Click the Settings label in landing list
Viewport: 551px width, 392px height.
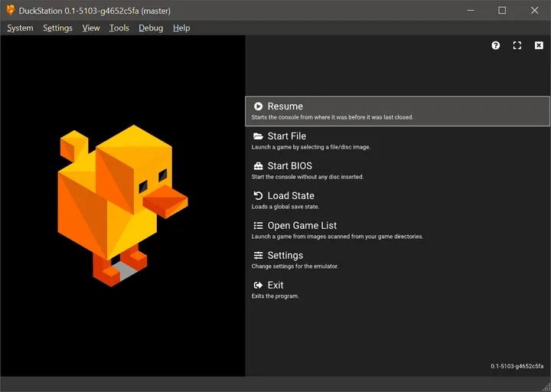(x=285, y=255)
